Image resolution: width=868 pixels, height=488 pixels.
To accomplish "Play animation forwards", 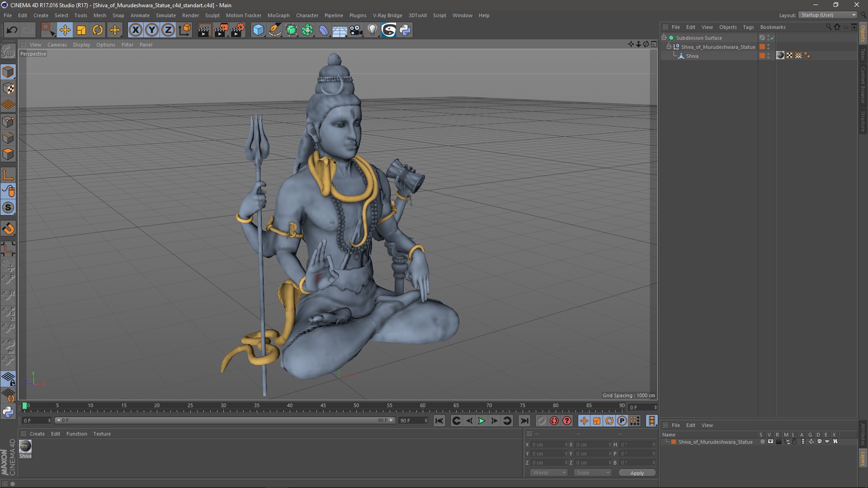I will (x=481, y=421).
